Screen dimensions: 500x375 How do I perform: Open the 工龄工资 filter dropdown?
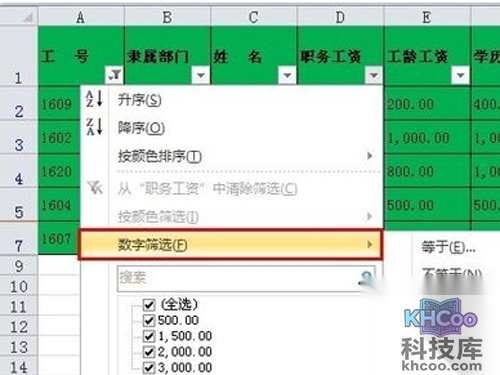coord(461,75)
